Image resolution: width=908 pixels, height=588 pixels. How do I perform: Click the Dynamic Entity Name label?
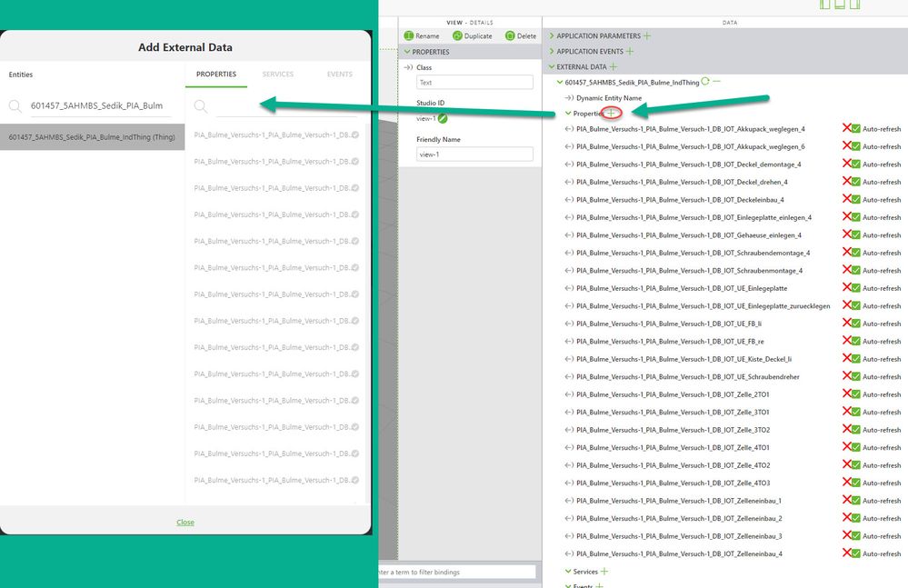point(609,98)
